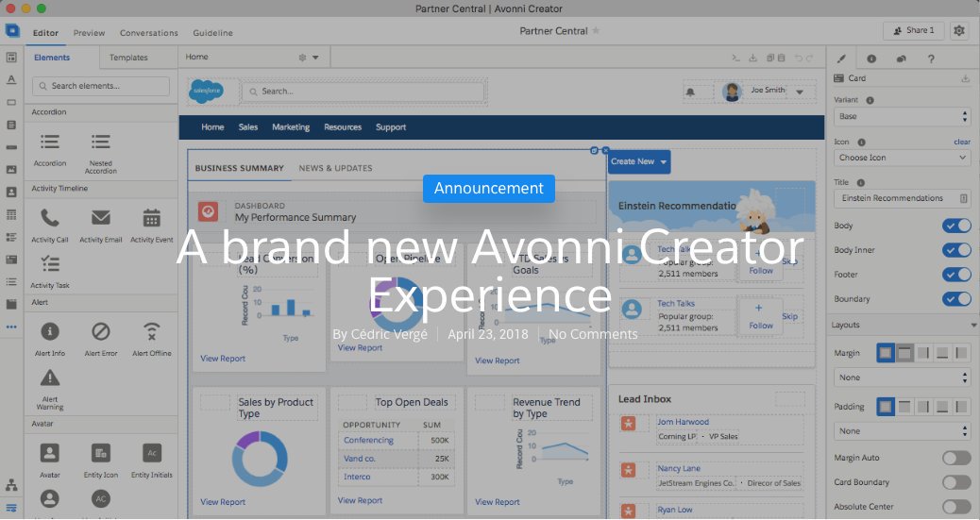
Task: Open View Report under Sales by Product Type
Action: 223,502
